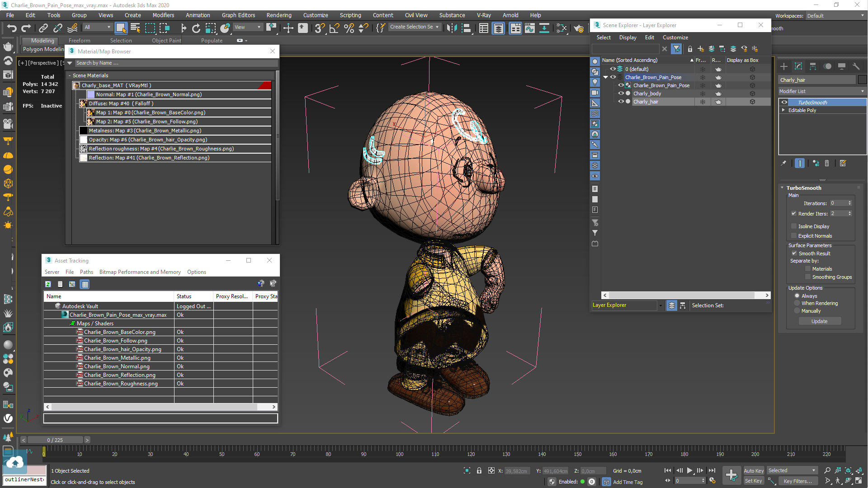This screenshot has width=868, height=488.
Task: Click the 0 / 225 time slider
Action: coord(55,440)
